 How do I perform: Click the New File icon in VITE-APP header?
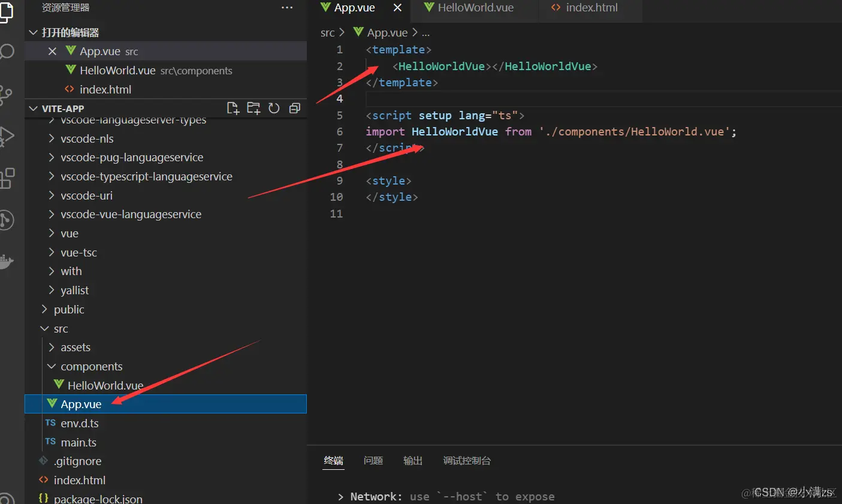click(233, 108)
